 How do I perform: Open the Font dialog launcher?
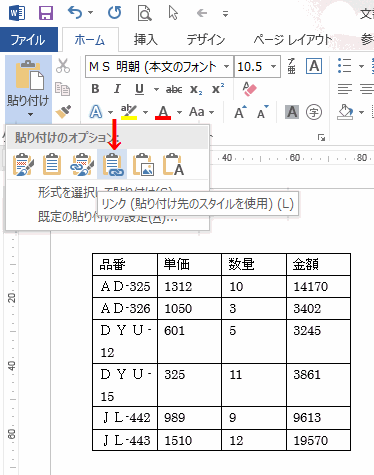[321, 137]
